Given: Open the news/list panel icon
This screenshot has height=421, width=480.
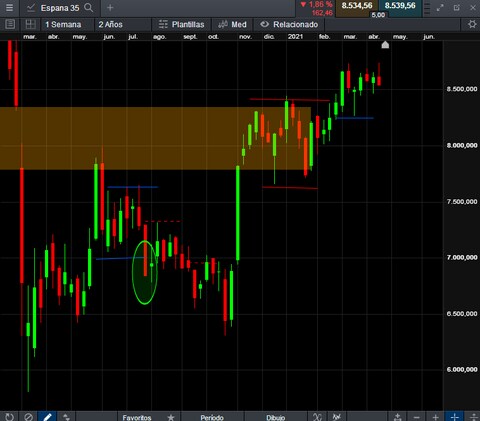Looking at the screenshot, I should coord(10,24).
